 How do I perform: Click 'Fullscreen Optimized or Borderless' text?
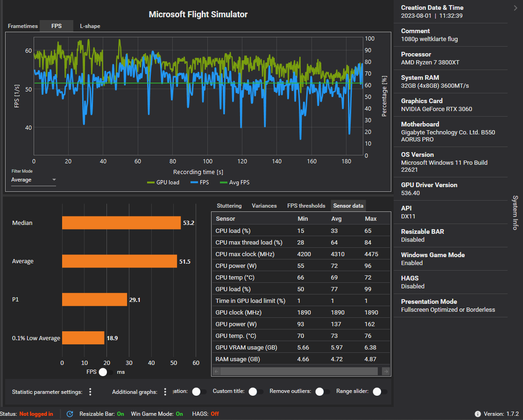pyautogui.click(x=448, y=310)
